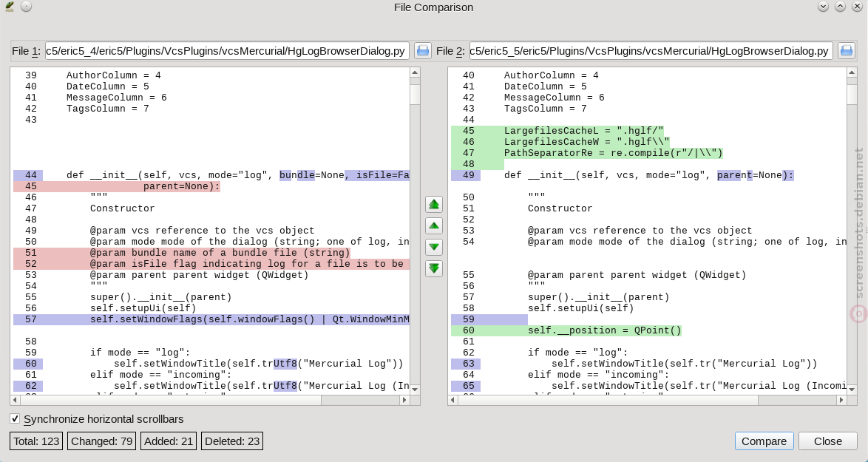
Task: Click 'MessageColumn = 6' line in left pane
Action: tap(116, 98)
